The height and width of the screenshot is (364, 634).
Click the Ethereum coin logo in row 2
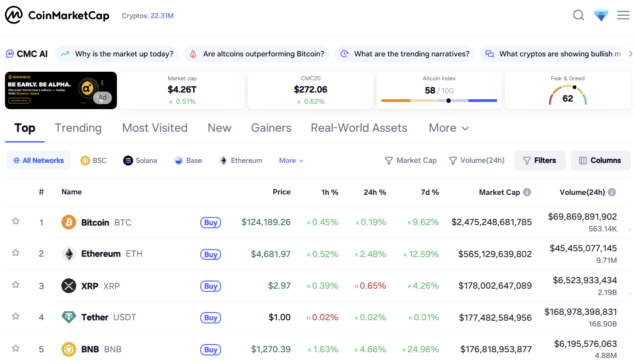pyautogui.click(x=69, y=254)
